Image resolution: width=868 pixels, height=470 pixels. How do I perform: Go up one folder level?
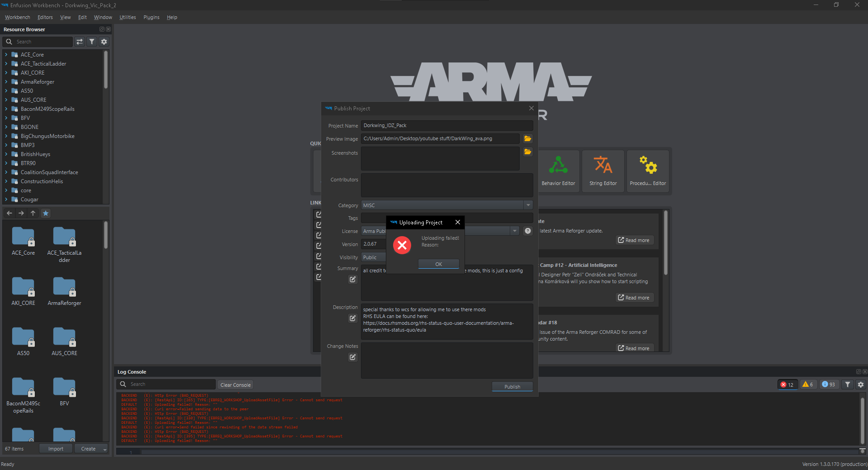tap(33, 213)
